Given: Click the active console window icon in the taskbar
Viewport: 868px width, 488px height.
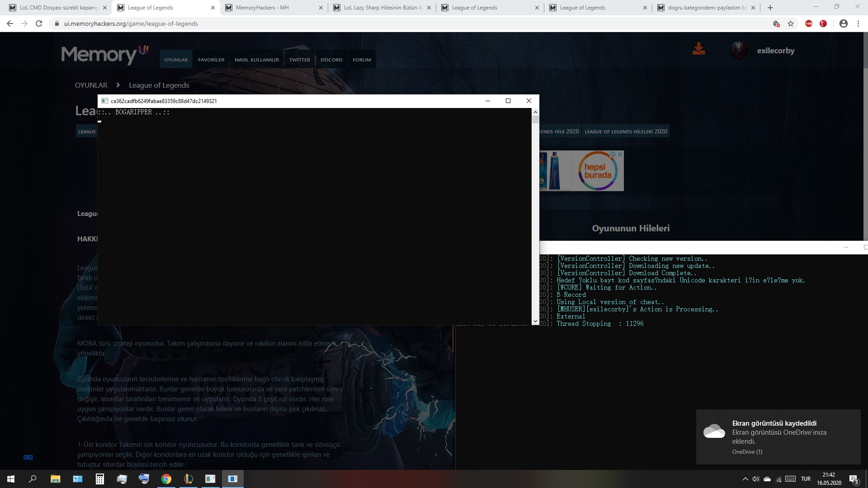Looking at the screenshot, I should tap(233, 479).
